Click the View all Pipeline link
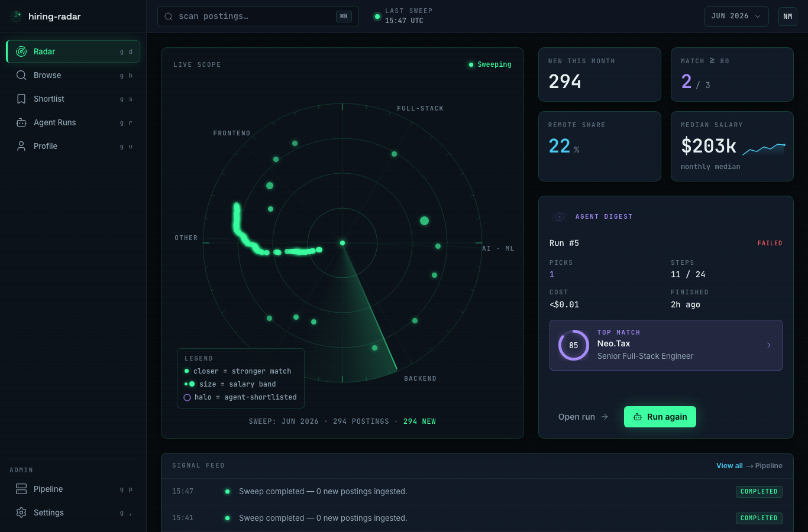This screenshot has height=532, width=808. [749, 466]
